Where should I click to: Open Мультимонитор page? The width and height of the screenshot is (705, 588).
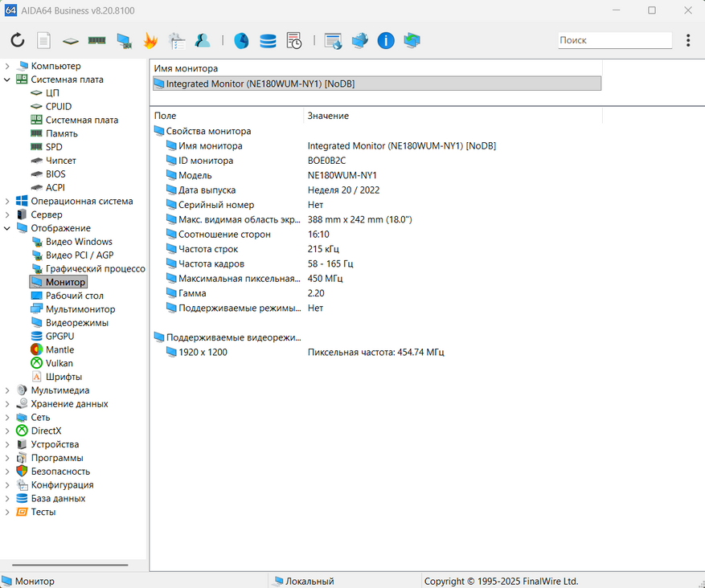point(80,309)
